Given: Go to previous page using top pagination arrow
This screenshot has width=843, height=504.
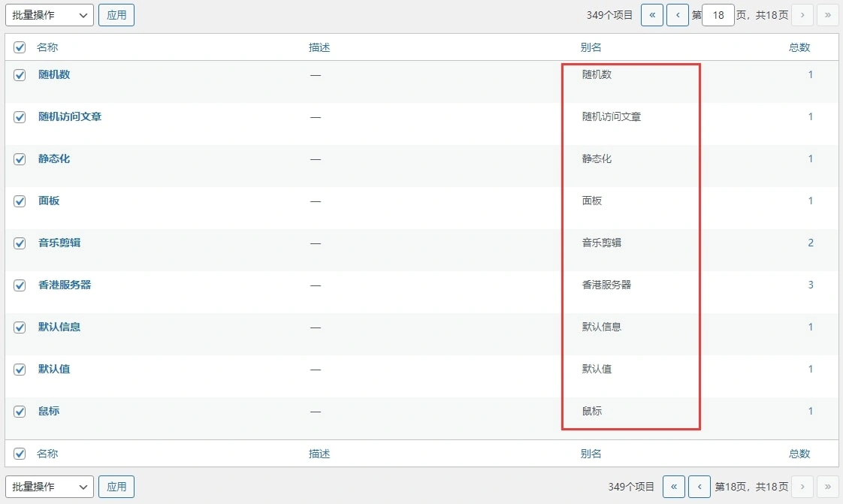Looking at the screenshot, I should point(678,15).
